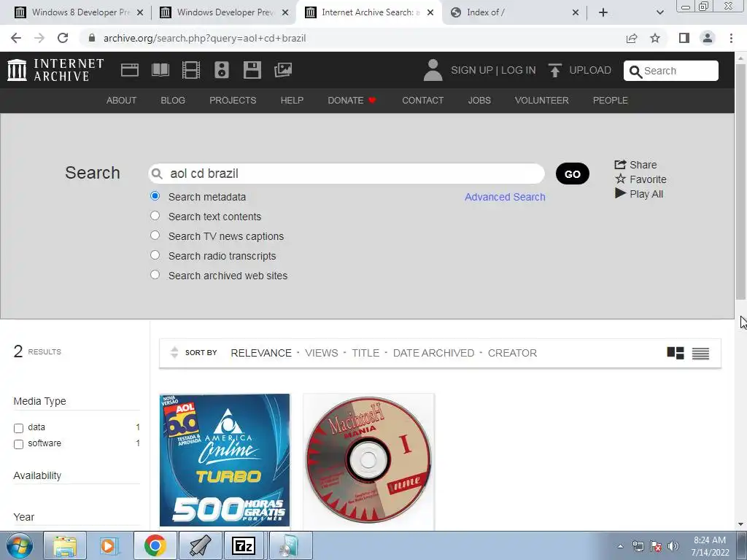
Task: Open Windows Start button
Action: pyautogui.click(x=20, y=545)
